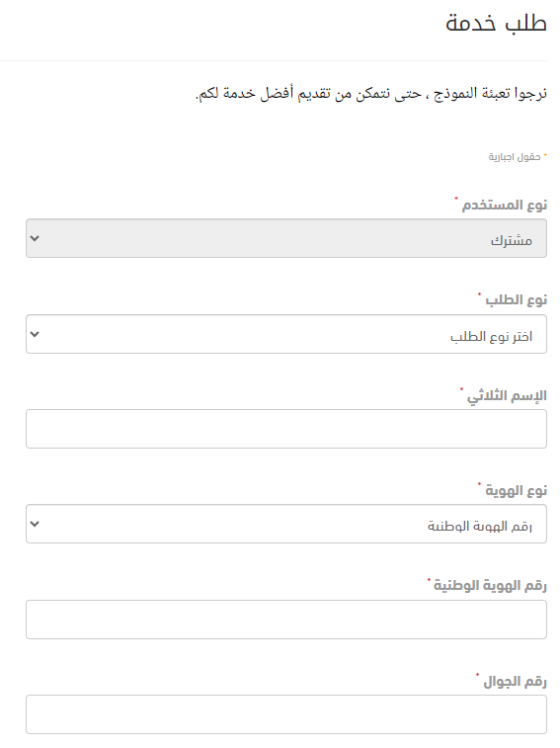560x748 pixels.
Task: Click the طلب خدمة page heading
Action: click(x=496, y=23)
